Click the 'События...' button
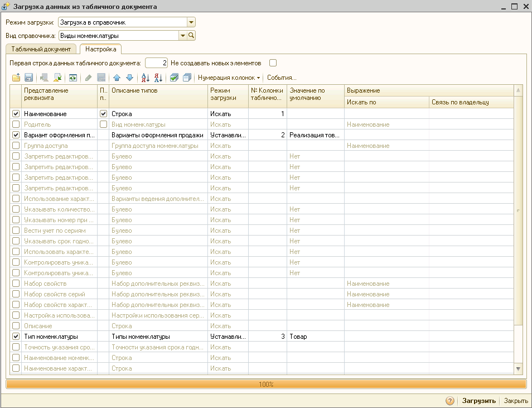 (x=282, y=78)
